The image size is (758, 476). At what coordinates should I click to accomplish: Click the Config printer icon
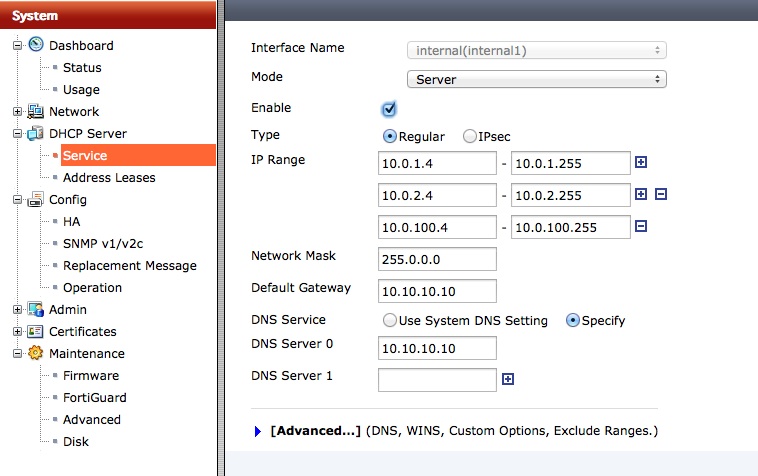(x=35, y=199)
